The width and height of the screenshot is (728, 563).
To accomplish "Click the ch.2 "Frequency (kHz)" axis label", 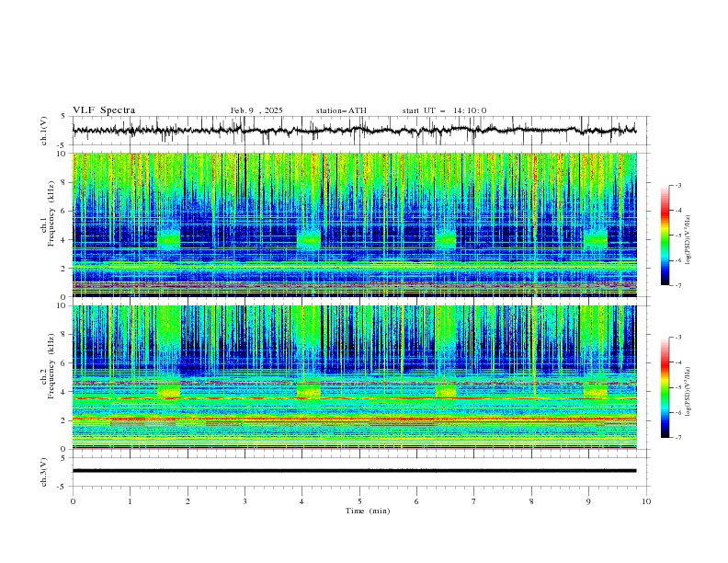I will pyautogui.click(x=51, y=366).
